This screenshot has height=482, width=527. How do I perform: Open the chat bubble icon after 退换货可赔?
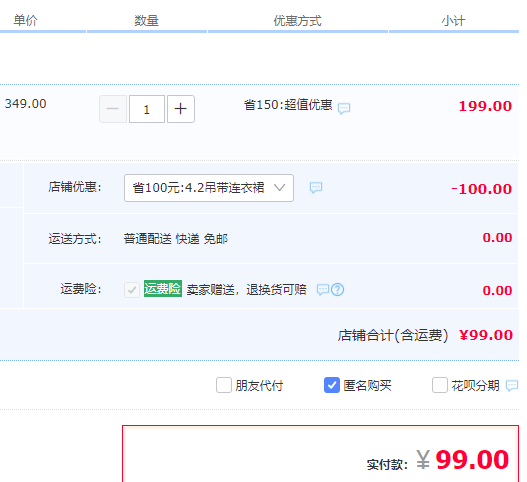click(x=323, y=289)
